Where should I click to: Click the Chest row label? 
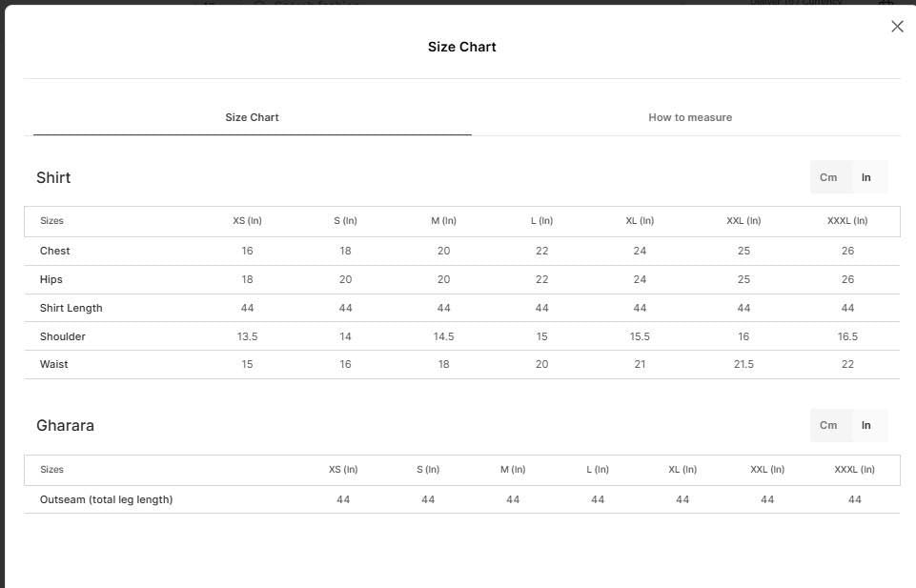[x=55, y=251]
